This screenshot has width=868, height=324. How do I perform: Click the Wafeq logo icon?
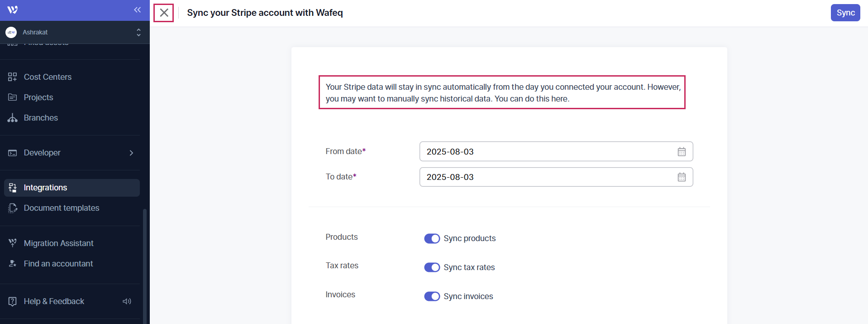(13, 10)
